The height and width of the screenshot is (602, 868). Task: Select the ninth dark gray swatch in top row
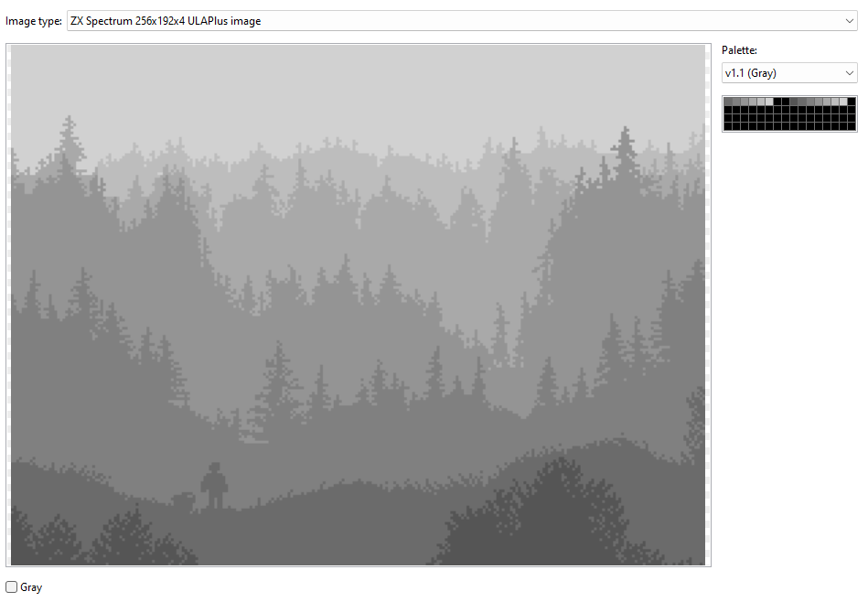[794, 102]
